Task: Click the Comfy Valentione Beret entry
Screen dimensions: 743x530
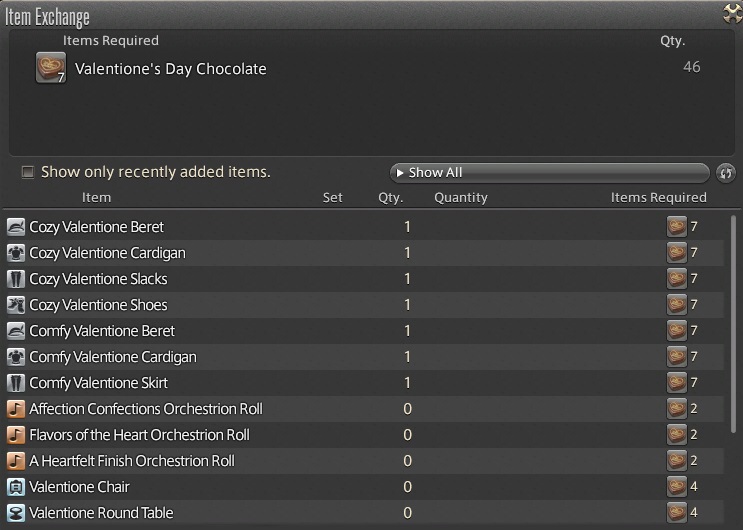Action: 102,331
